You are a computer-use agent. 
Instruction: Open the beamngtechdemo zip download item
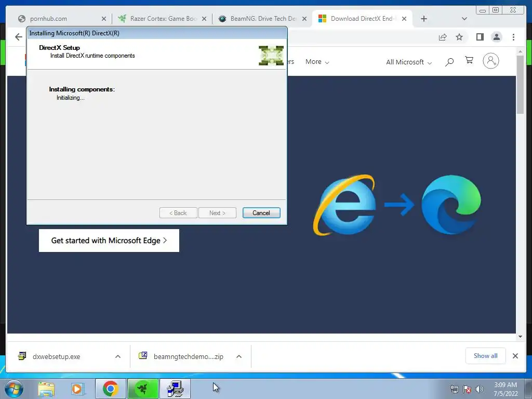pos(188,356)
